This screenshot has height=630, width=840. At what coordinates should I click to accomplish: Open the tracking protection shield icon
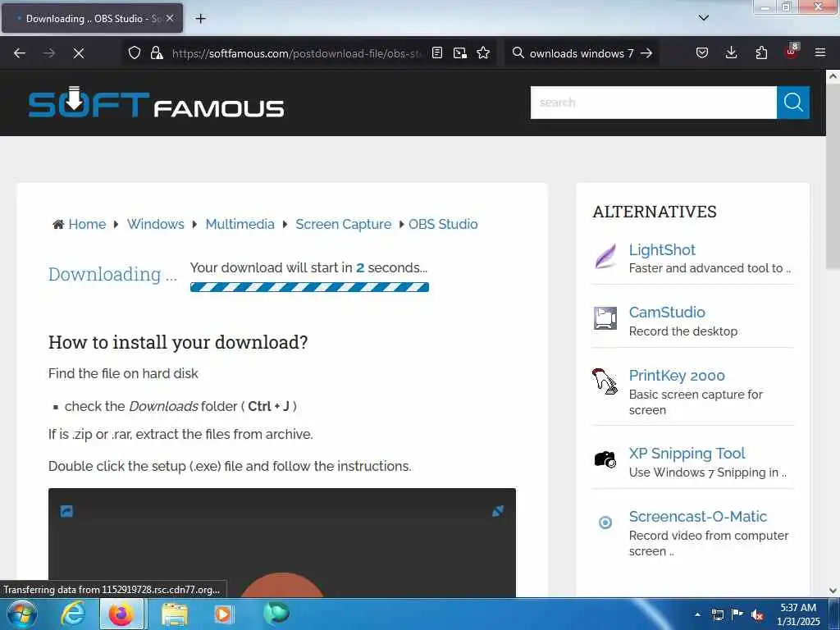pos(135,53)
